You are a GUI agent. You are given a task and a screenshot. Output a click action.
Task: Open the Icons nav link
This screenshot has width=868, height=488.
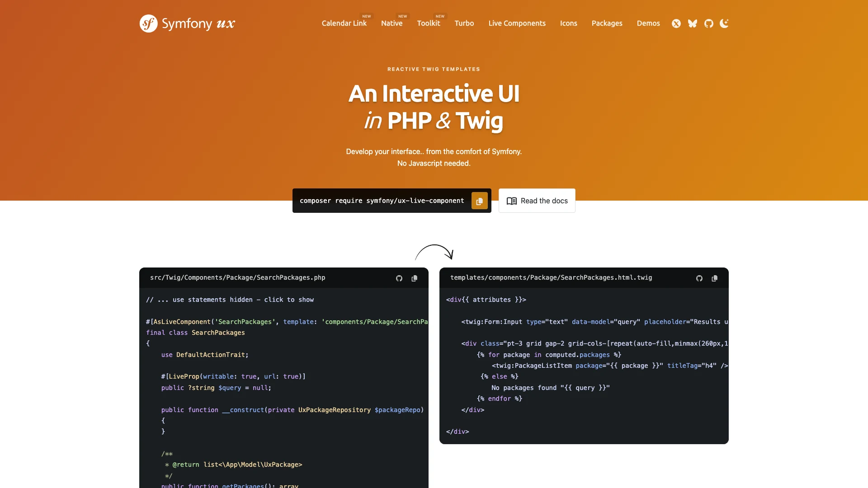pos(569,23)
